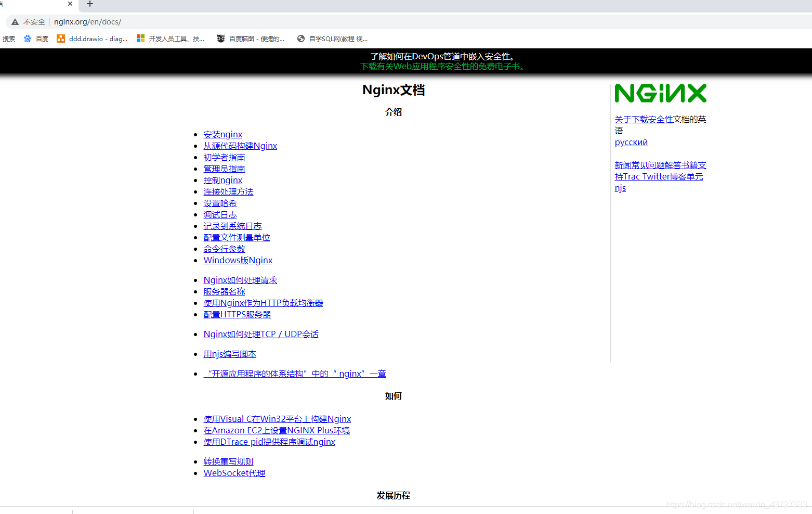Open 使用DTrace pid提供程序调试nginx link
This screenshot has height=514, width=812.
click(x=269, y=442)
